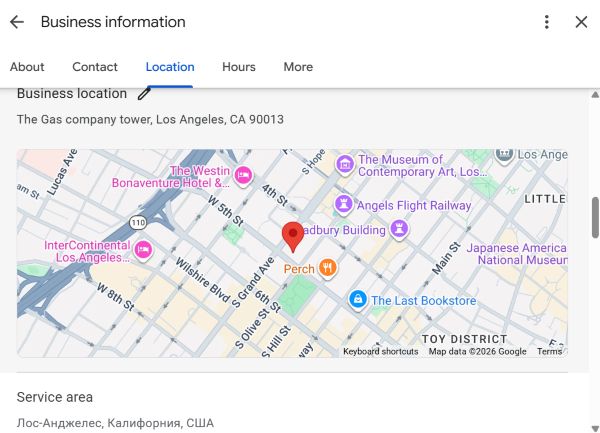Open the map Terms link

click(549, 352)
